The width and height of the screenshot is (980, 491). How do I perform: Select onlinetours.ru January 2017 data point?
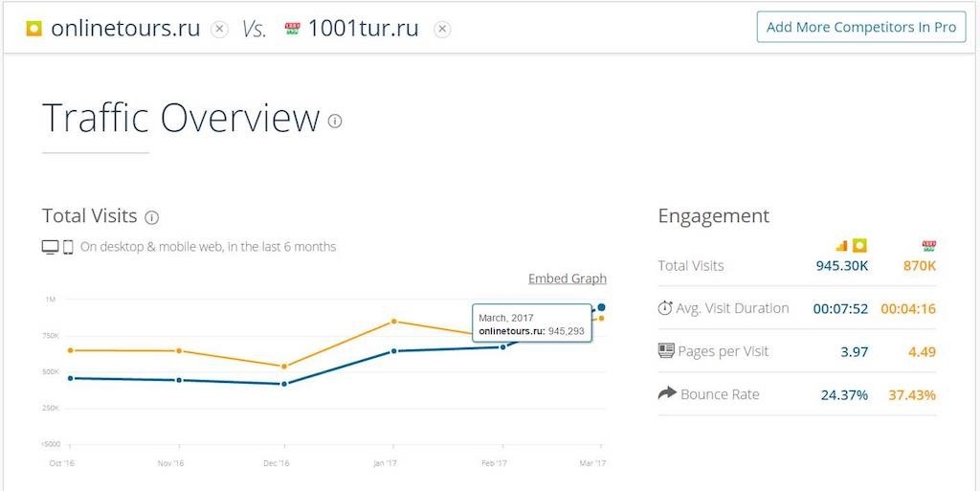click(x=393, y=351)
